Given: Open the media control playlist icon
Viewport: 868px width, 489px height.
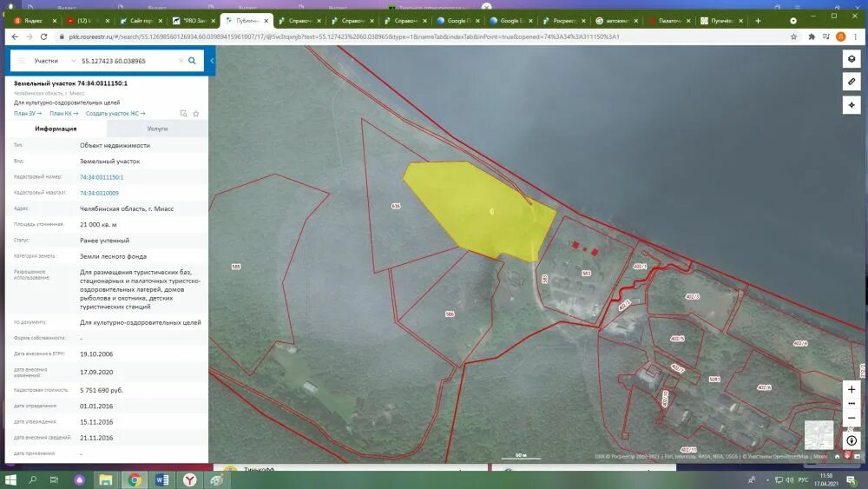Looking at the screenshot, I should tap(826, 36).
